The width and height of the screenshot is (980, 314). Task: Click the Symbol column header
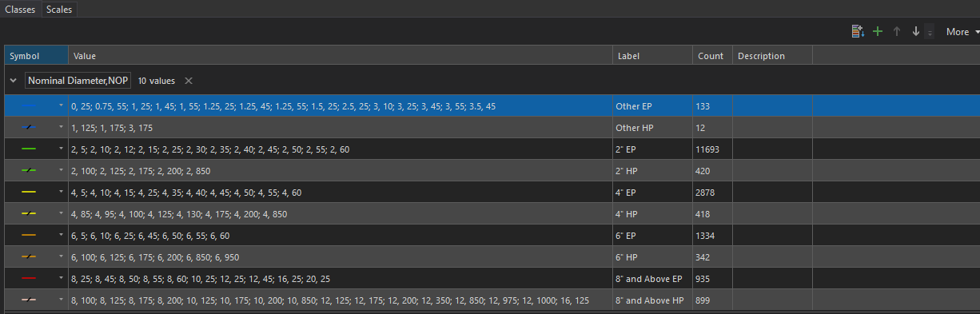point(36,56)
